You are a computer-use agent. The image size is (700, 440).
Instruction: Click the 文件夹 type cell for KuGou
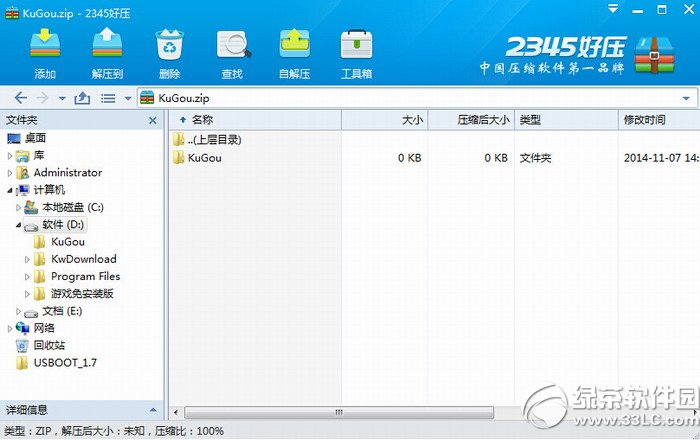535,158
